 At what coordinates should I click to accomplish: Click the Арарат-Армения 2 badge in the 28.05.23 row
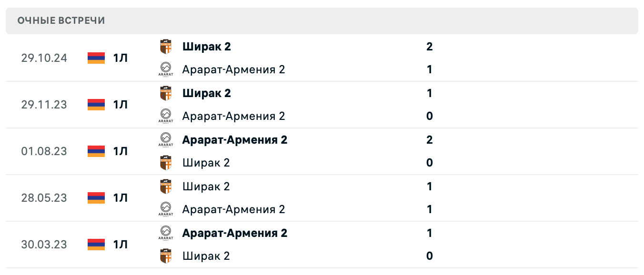coord(166,209)
